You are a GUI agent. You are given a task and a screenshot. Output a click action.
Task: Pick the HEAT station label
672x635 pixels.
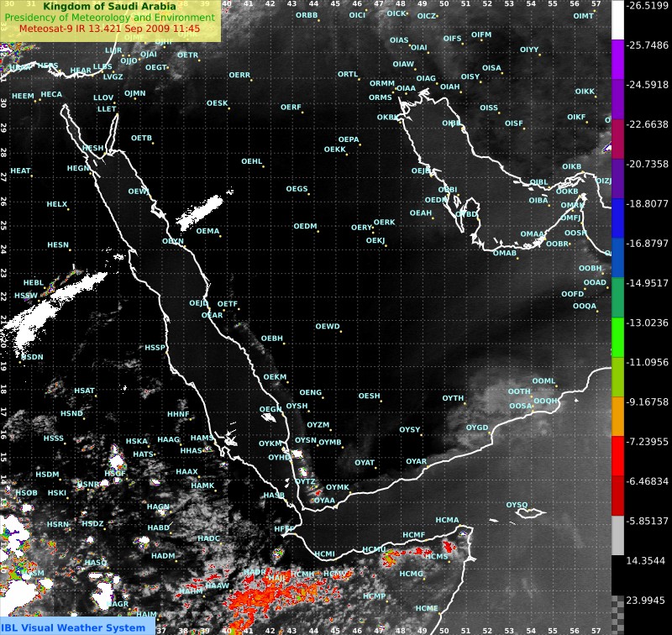click(x=20, y=171)
